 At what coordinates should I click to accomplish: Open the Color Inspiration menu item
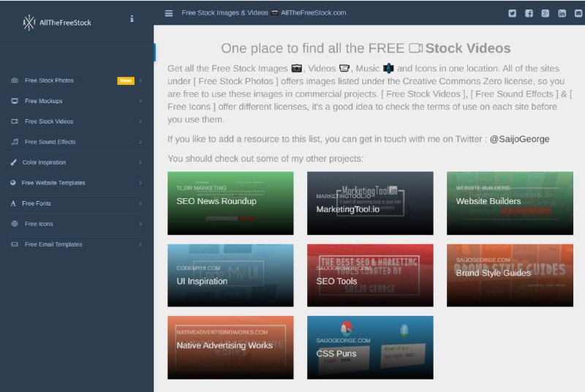(x=77, y=162)
